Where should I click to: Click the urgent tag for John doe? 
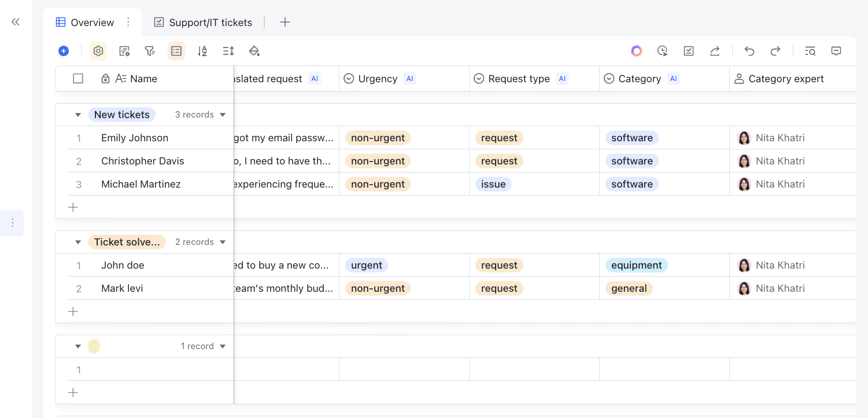(367, 265)
